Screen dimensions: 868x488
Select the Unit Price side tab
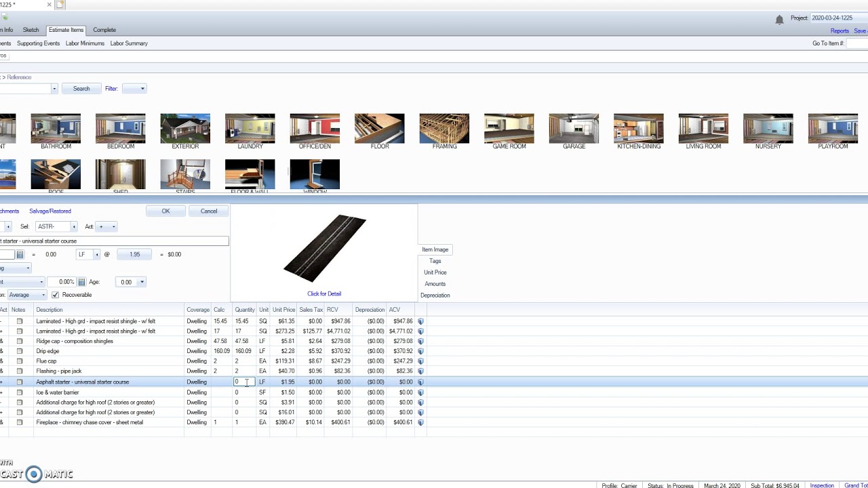point(435,272)
